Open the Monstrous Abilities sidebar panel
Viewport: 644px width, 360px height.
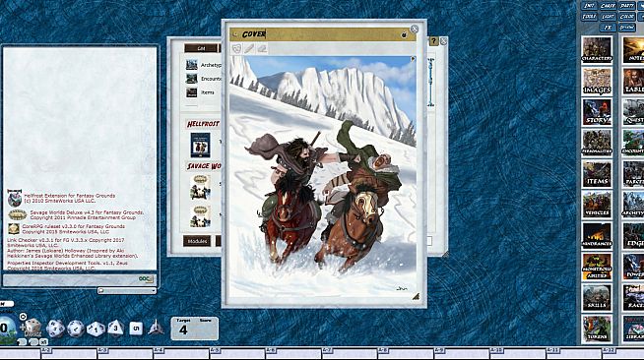tap(597, 267)
